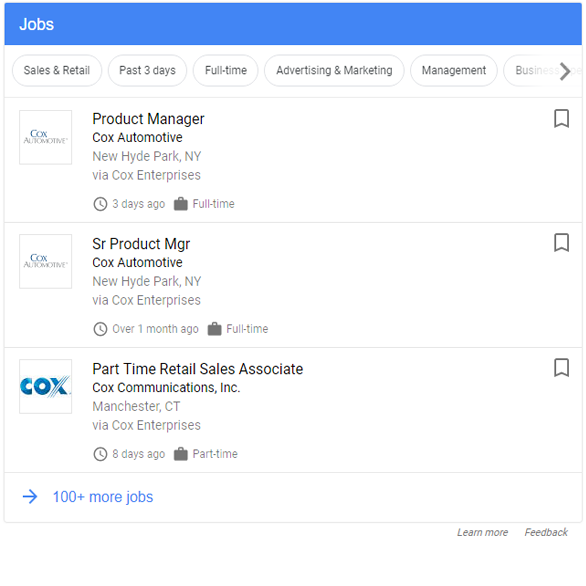Click briefcase icon next to Part-time
586x586 pixels.
tap(181, 454)
